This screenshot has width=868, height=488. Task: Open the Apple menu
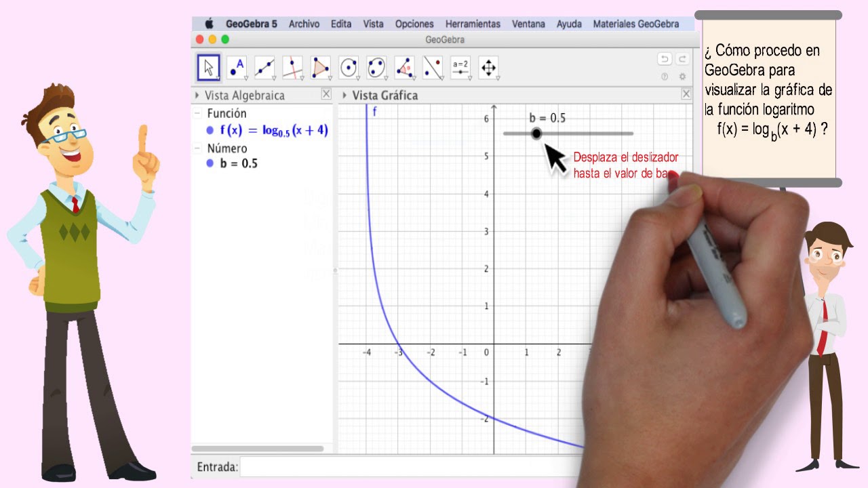tap(209, 24)
